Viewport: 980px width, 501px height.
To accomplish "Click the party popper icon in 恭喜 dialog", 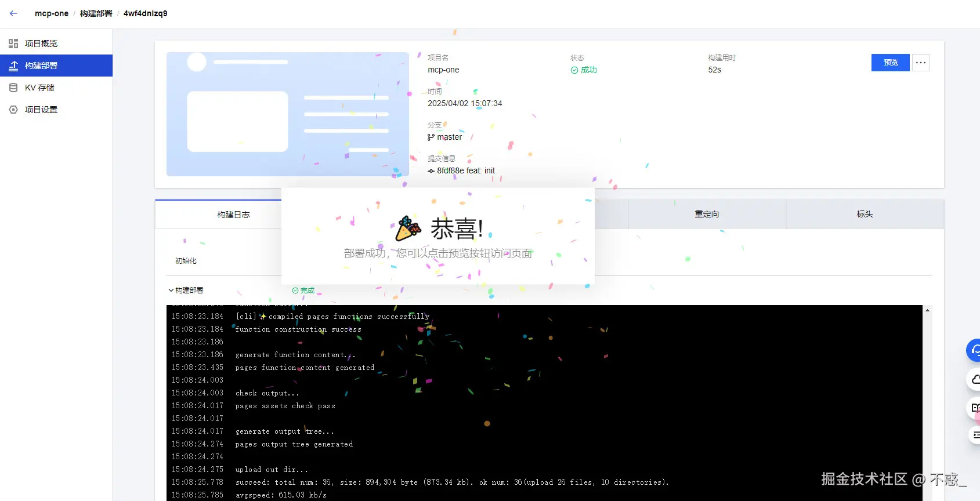I will coord(408,229).
